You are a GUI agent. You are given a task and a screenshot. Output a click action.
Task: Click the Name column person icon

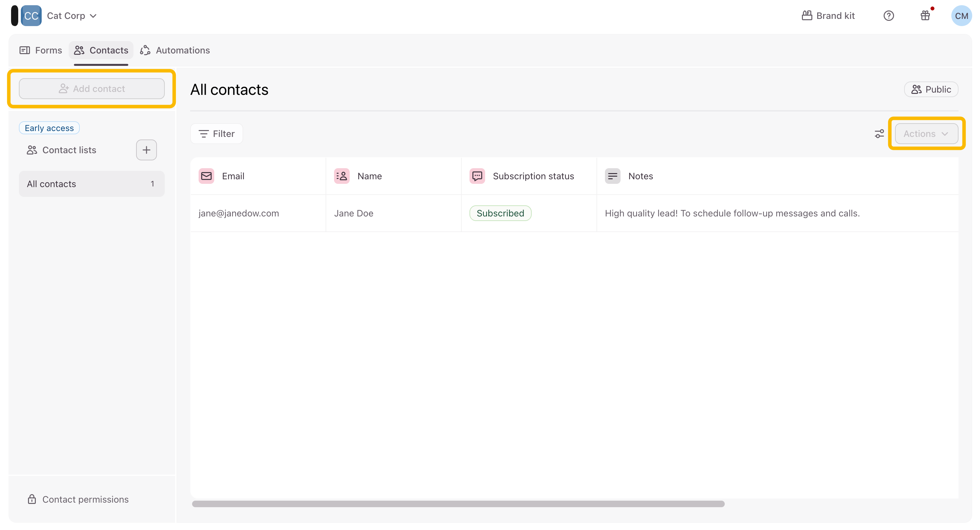[x=342, y=176]
